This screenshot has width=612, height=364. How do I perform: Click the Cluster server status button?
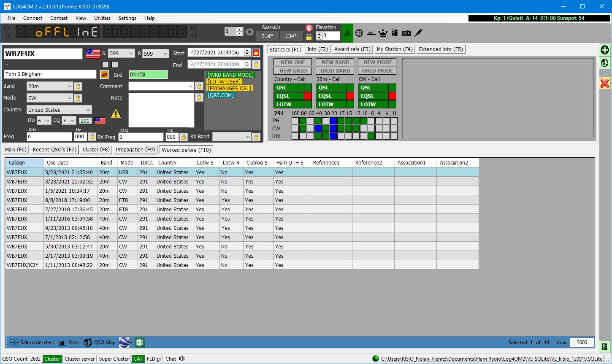[x=80, y=359]
